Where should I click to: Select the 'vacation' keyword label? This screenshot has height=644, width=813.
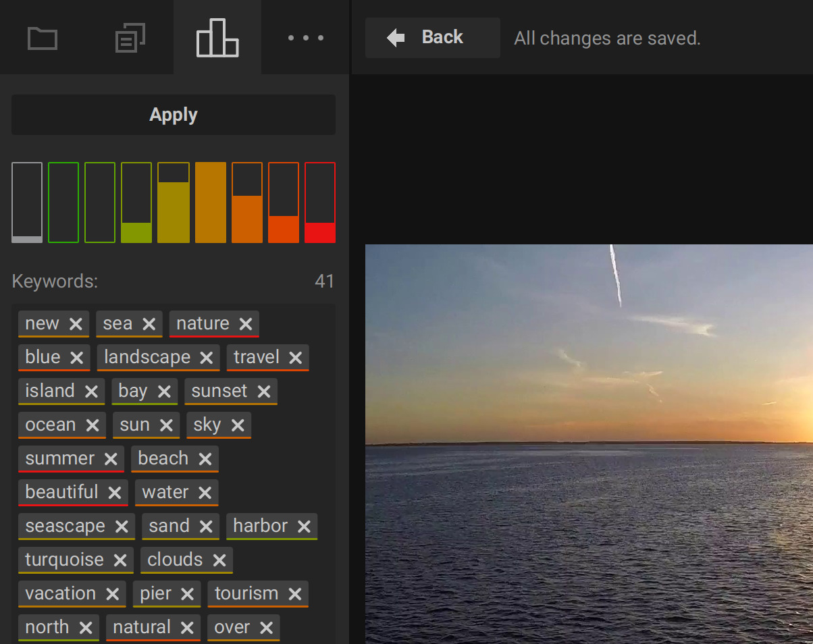60,593
